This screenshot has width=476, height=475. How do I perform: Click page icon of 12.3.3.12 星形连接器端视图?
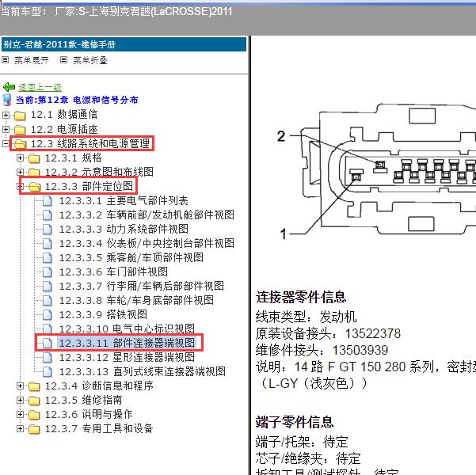tap(47, 358)
